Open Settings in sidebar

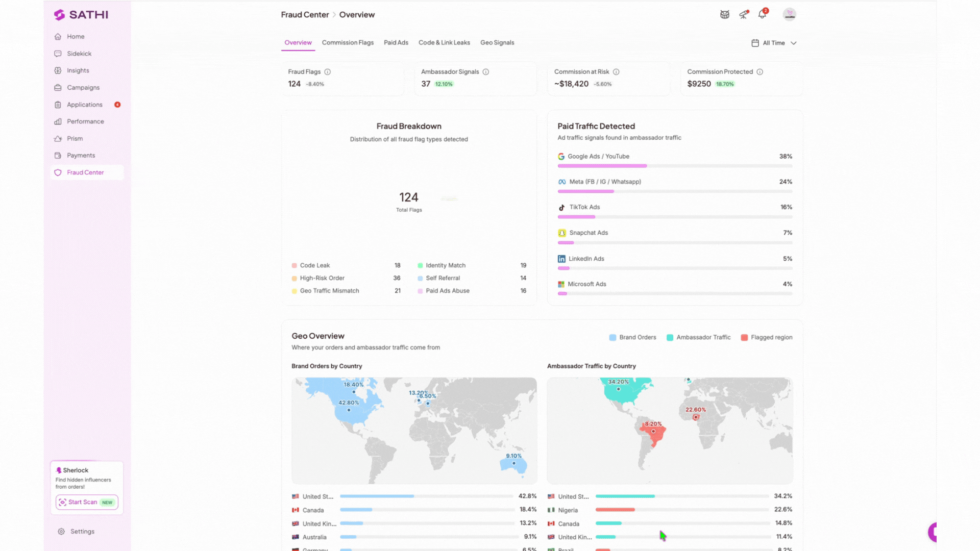[x=82, y=532]
